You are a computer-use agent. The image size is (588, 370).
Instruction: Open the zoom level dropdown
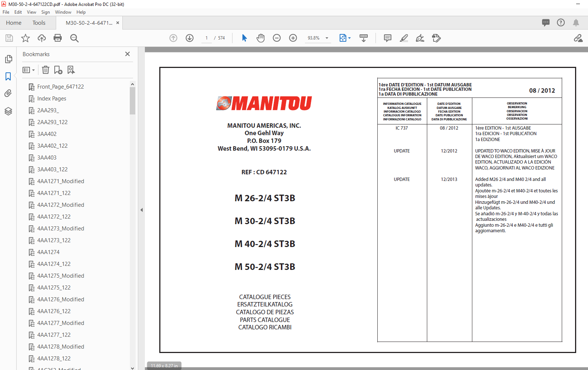pos(327,38)
